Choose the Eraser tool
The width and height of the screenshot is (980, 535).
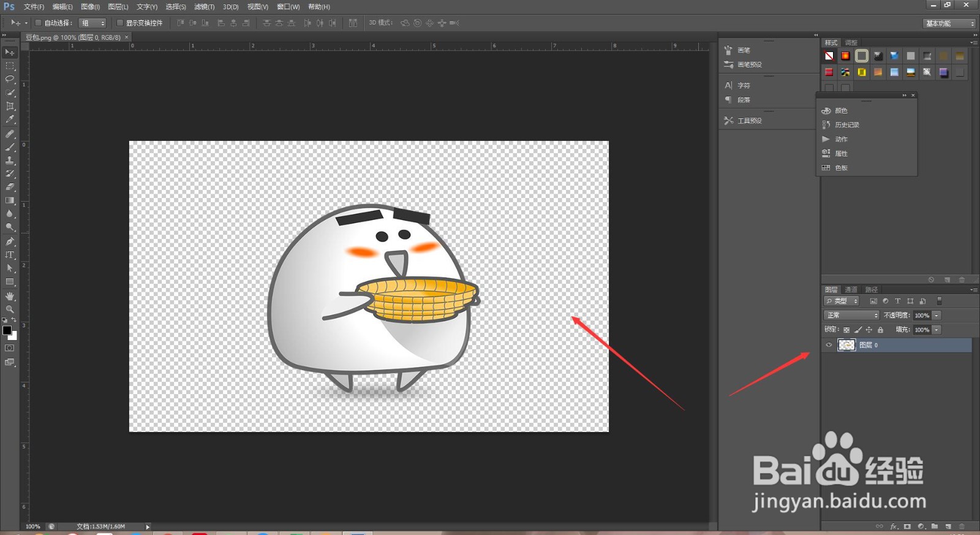click(10, 187)
